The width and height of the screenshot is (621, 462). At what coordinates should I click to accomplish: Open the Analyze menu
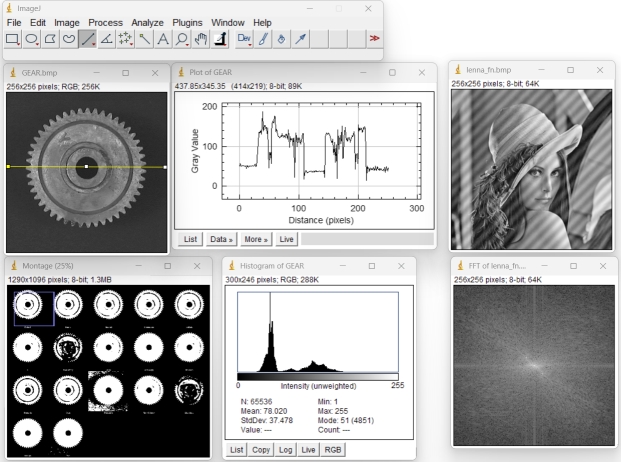click(147, 22)
